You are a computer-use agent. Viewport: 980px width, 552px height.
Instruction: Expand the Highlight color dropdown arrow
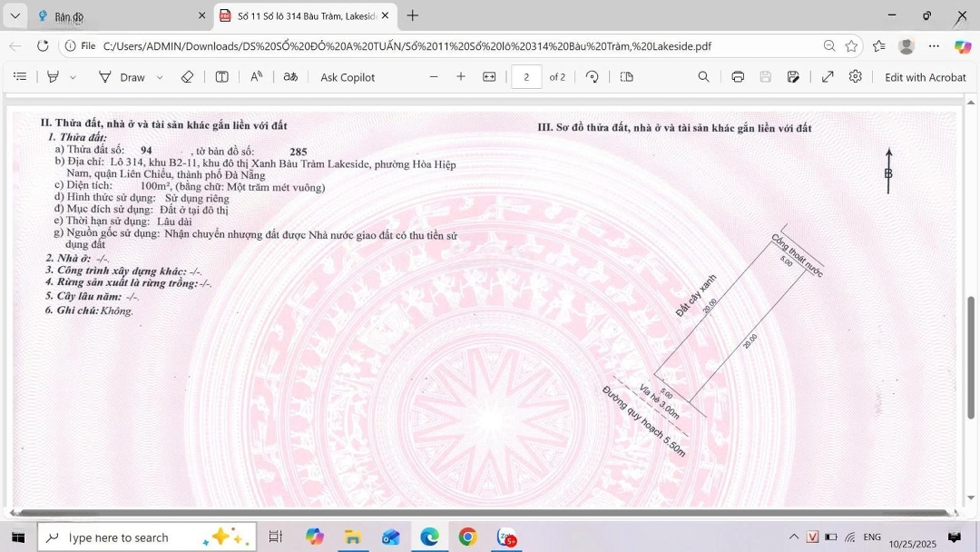(x=73, y=78)
